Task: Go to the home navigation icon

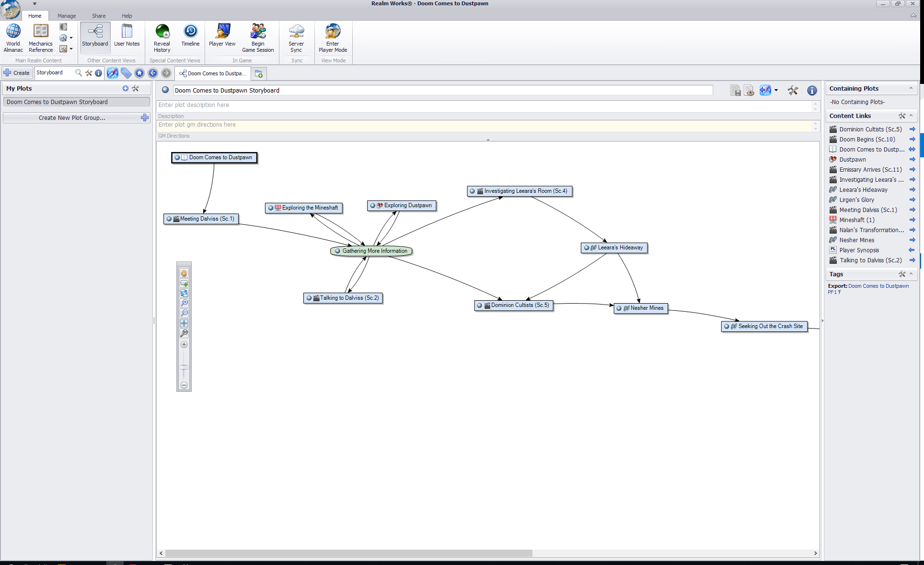Action: 139,73
